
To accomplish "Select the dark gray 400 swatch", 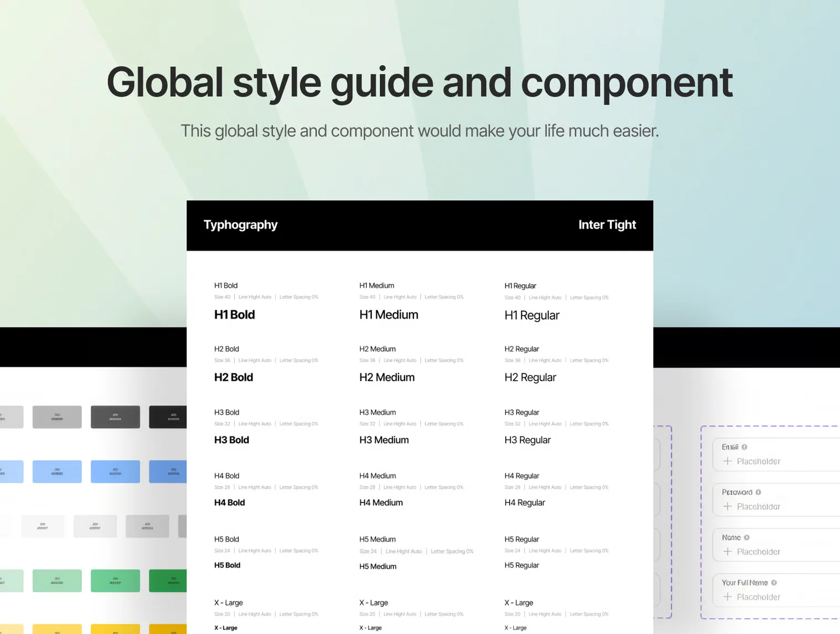I will point(115,417).
